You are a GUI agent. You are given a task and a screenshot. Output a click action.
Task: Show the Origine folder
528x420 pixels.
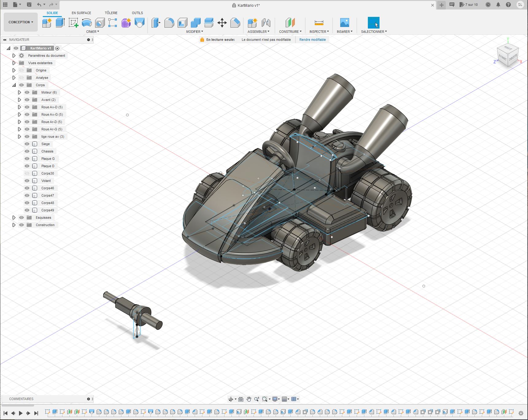[x=21, y=70]
